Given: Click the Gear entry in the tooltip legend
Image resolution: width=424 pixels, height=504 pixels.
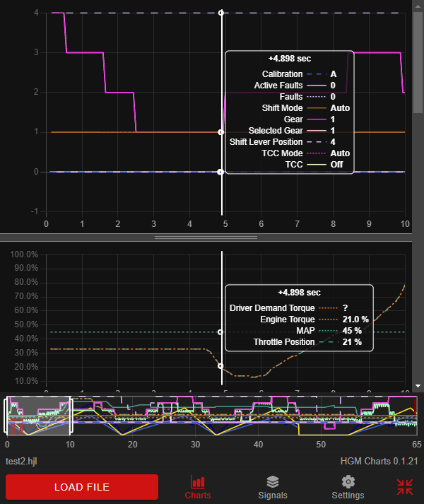Looking at the screenshot, I should click(293, 119).
